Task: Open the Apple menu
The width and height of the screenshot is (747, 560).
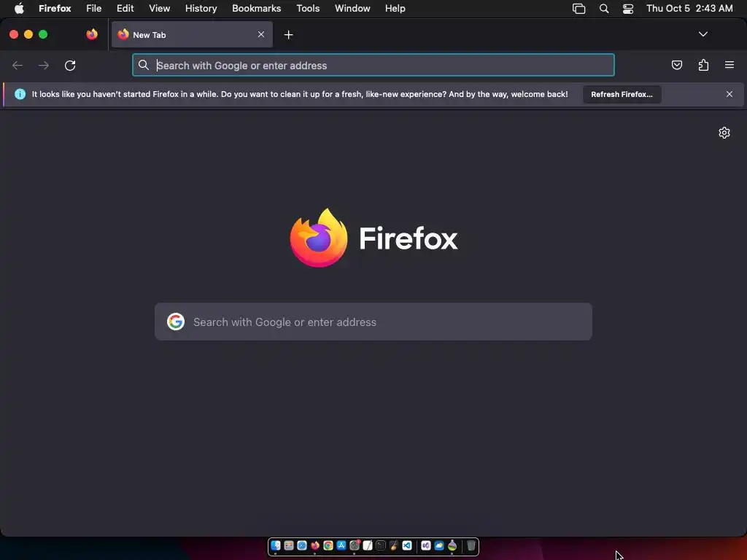Action: pyautogui.click(x=19, y=8)
